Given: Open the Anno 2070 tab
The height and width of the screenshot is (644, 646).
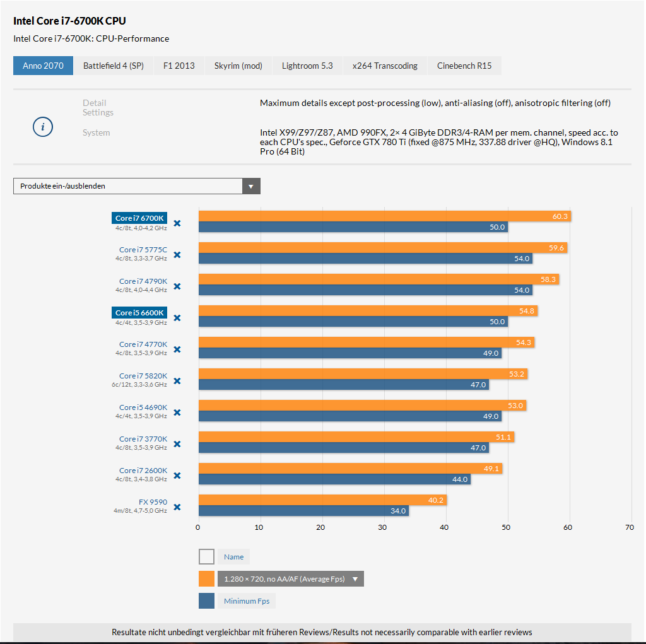Looking at the screenshot, I should click(44, 66).
